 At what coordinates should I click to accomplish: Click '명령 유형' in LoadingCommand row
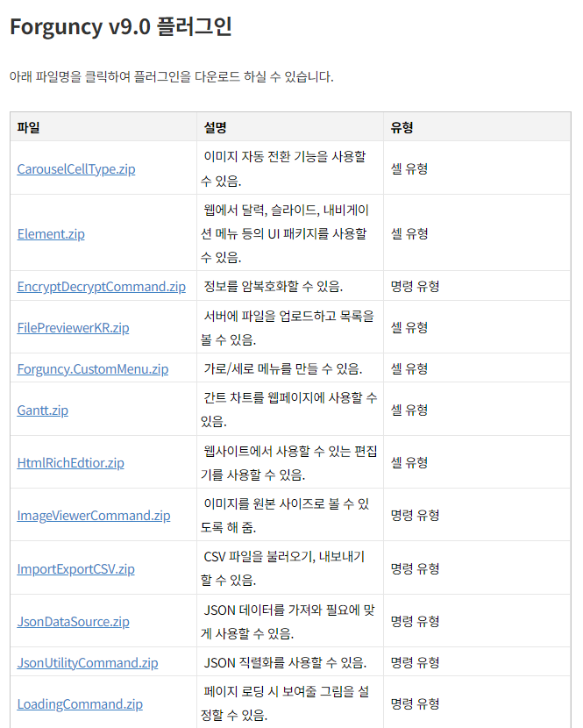[x=415, y=703]
